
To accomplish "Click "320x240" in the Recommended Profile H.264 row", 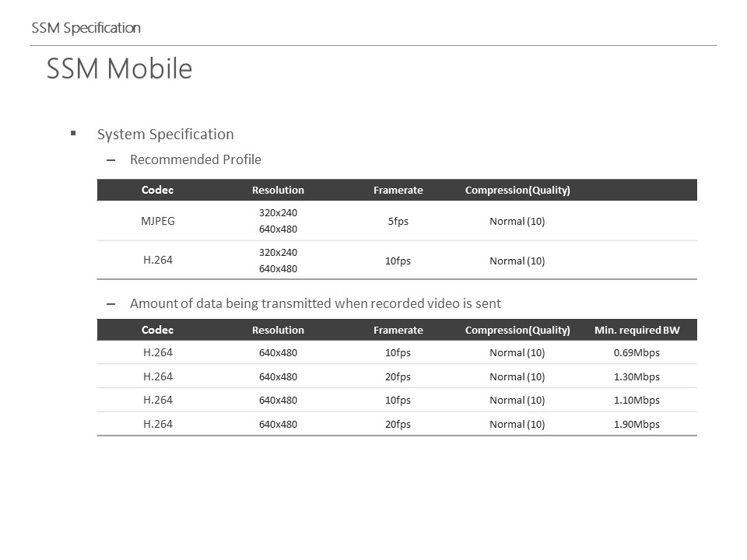I will click(x=279, y=252).
